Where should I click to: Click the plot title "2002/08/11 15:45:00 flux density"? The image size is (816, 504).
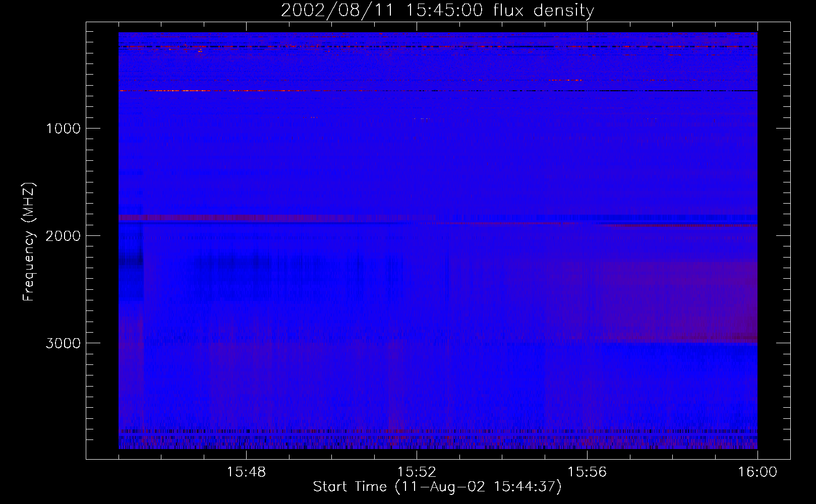click(x=437, y=11)
